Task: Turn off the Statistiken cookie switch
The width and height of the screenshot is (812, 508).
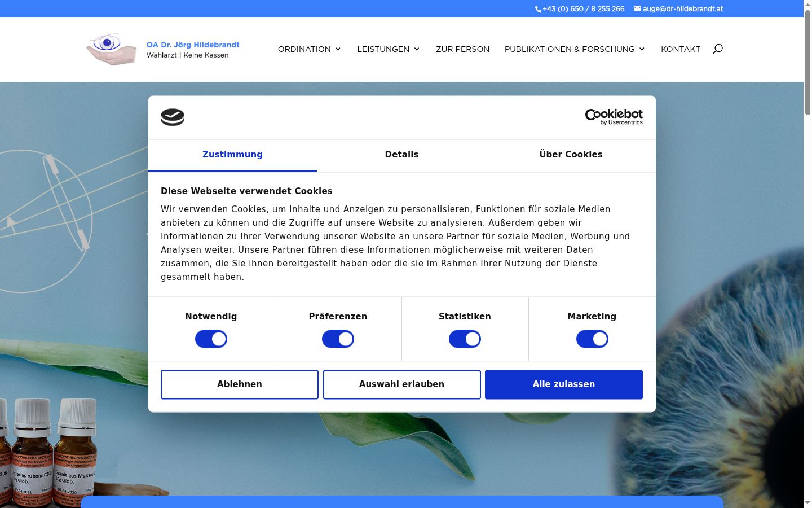Action: [x=465, y=339]
